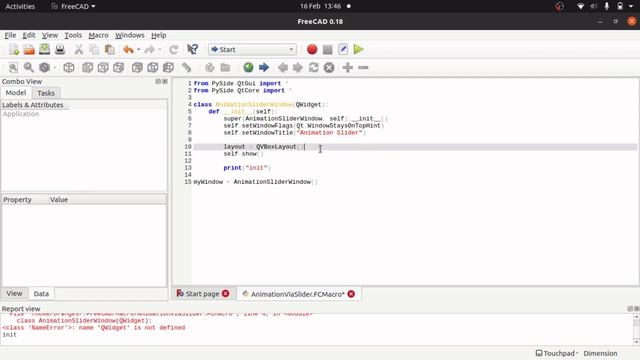The image size is (640, 360).
Task: Click the Touchpad navigation style button
Action: point(557,353)
